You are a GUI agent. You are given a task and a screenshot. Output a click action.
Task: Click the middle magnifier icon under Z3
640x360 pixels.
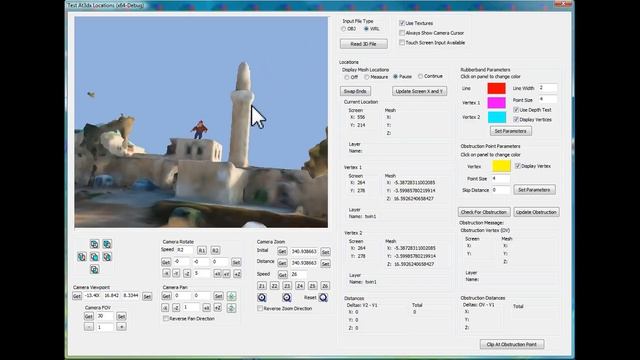coord(287,298)
